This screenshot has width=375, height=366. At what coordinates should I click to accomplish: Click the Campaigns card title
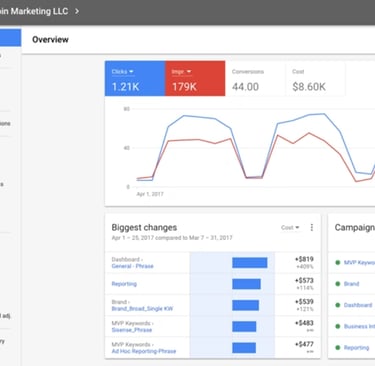point(355,228)
